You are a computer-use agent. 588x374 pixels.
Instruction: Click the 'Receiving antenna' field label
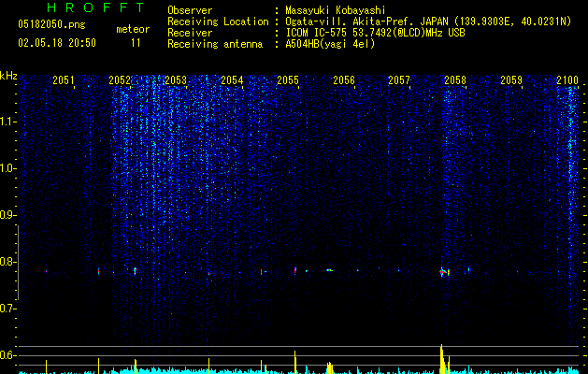(215, 44)
